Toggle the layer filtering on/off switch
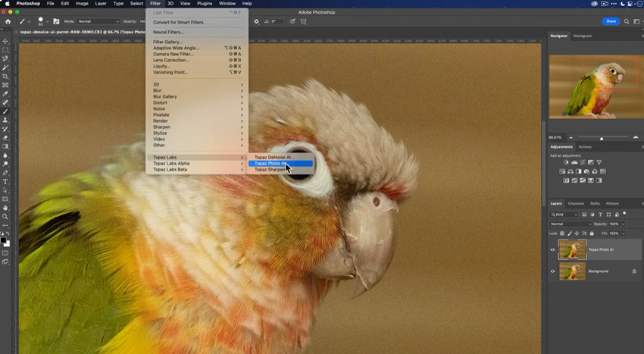This screenshot has width=644, height=354. 624,214
